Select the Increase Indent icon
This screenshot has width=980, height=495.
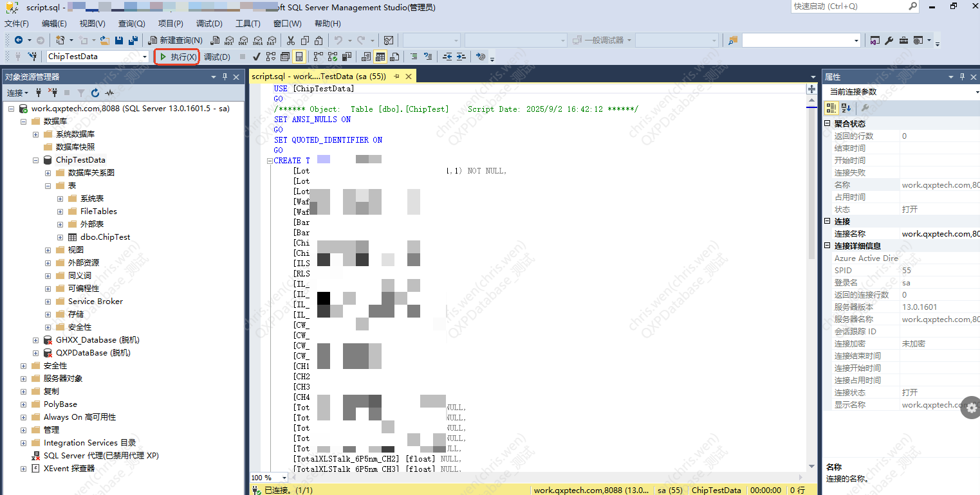coord(461,57)
